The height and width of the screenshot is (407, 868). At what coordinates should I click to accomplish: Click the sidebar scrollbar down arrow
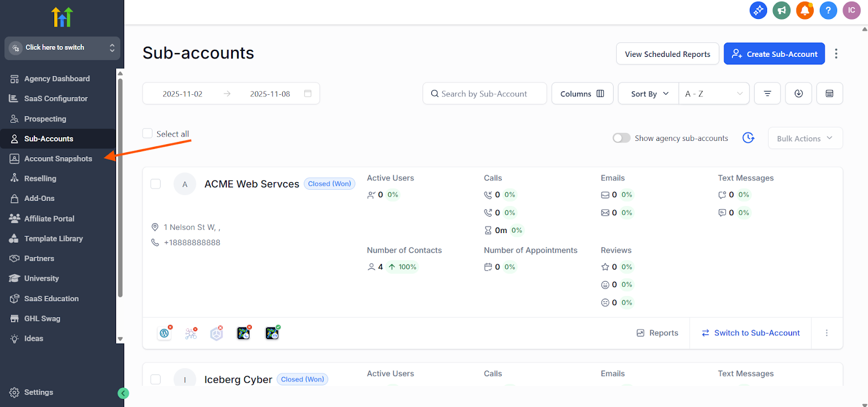pyautogui.click(x=120, y=339)
